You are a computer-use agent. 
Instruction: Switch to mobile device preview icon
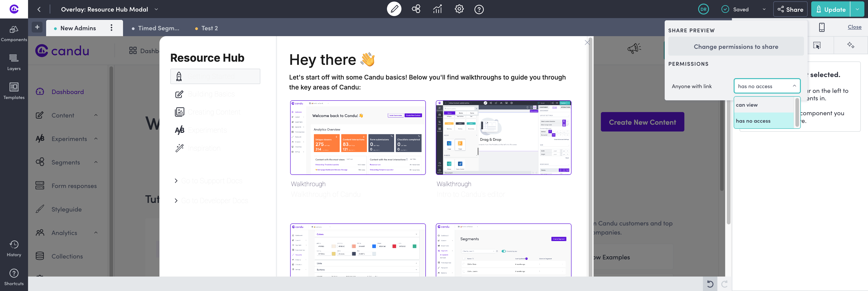[821, 27]
